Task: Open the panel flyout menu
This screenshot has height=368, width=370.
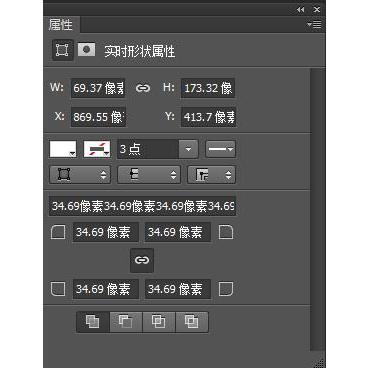Action: point(314,24)
